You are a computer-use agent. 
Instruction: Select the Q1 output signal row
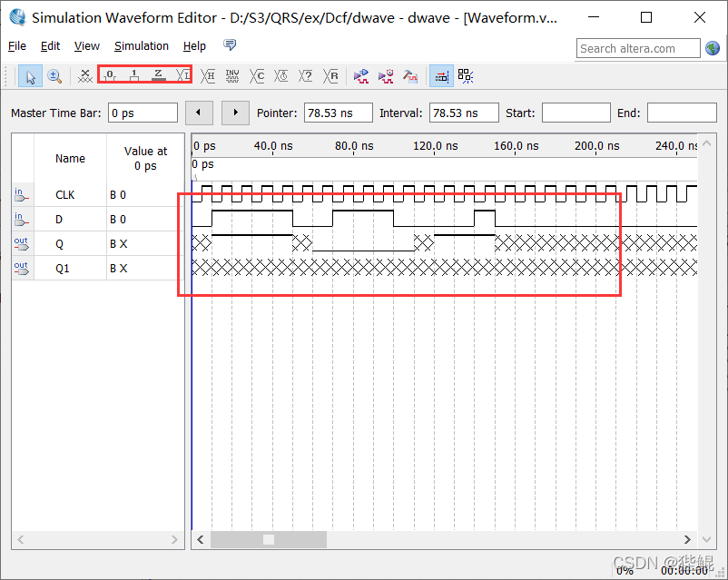pos(98,268)
